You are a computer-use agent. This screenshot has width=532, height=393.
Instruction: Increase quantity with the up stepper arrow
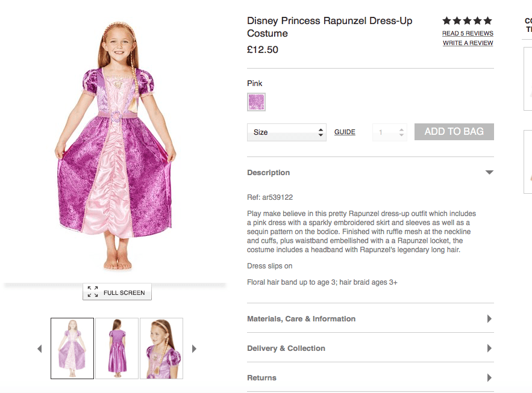coord(402,129)
